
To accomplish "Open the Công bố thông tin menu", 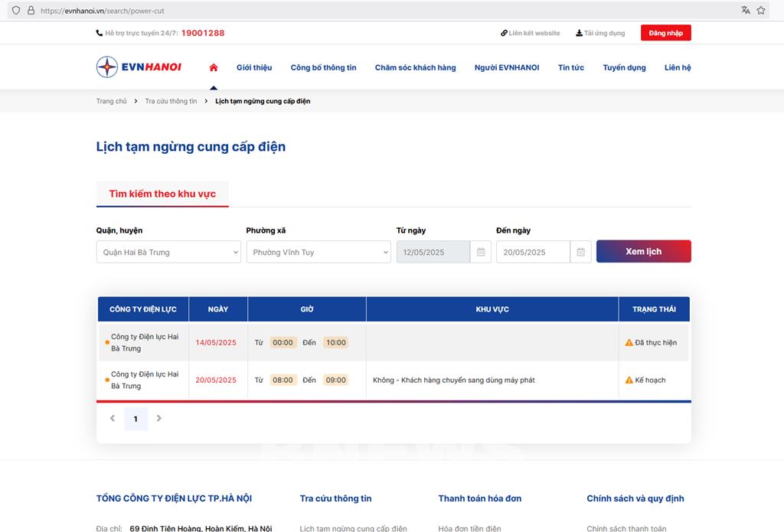I will click(323, 67).
